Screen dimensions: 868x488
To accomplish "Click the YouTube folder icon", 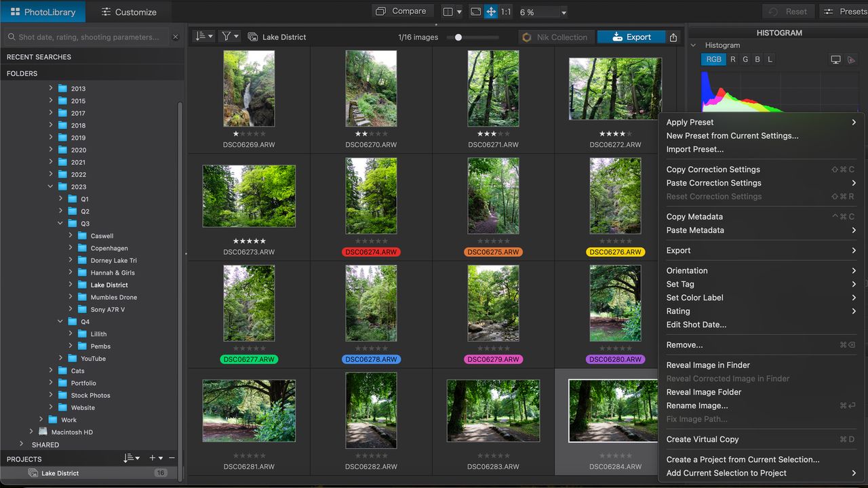I will click(x=73, y=359).
